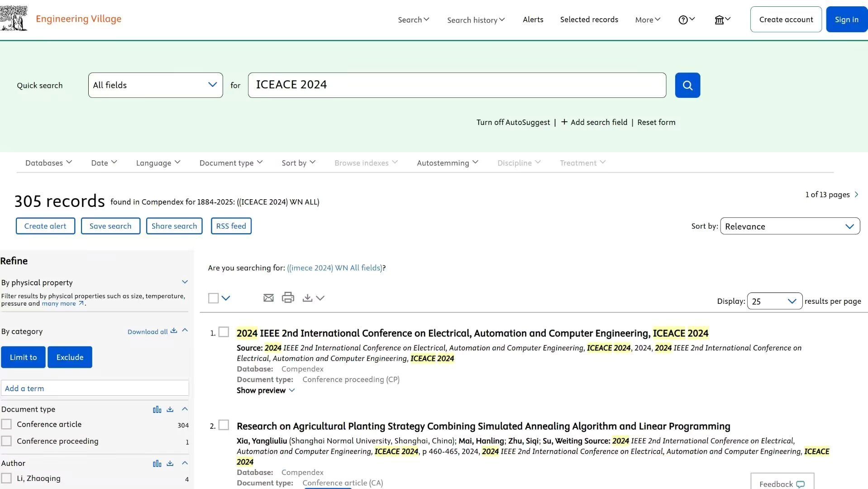Screen dimensions: 868x489
Task: Open Document type top filter menu
Action: click(231, 163)
